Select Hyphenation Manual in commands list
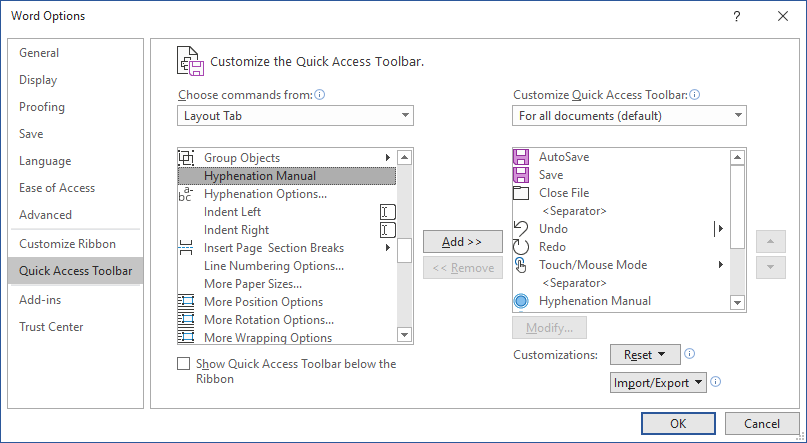The height and width of the screenshot is (443, 807). (287, 176)
